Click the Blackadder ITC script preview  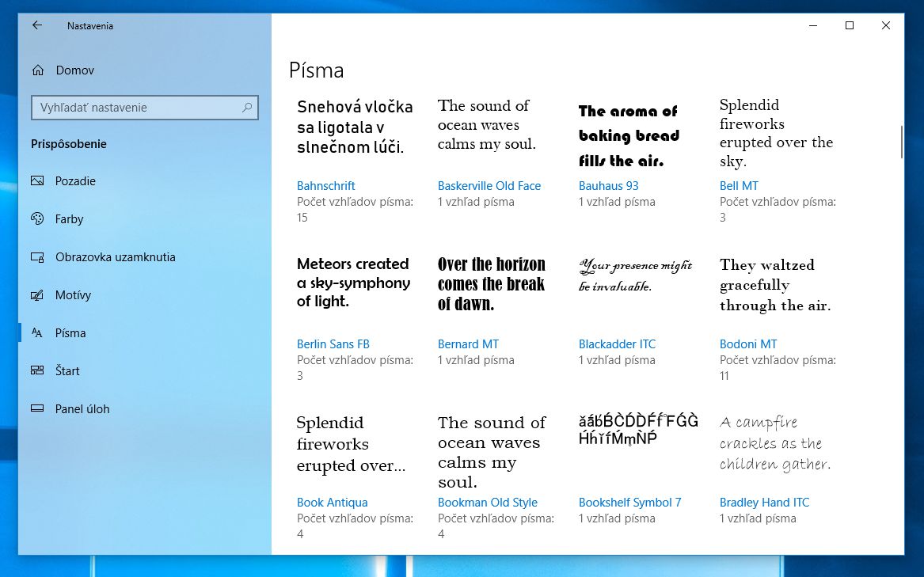coord(635,275)
